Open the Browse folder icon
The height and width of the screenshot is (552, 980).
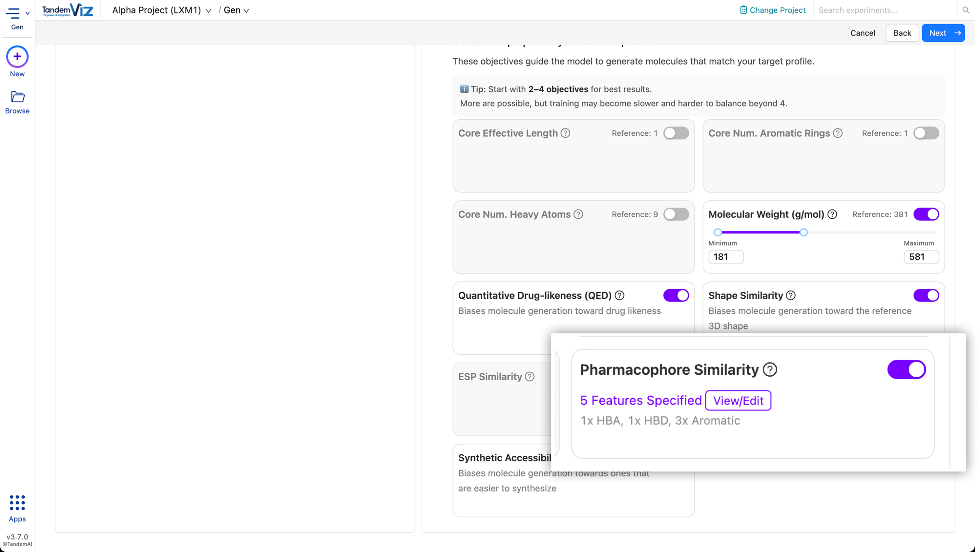17,97
